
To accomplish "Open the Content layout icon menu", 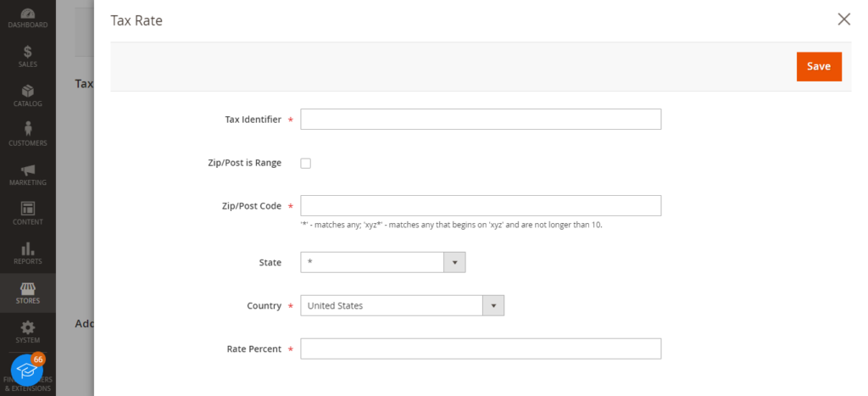I will [28, 214].
